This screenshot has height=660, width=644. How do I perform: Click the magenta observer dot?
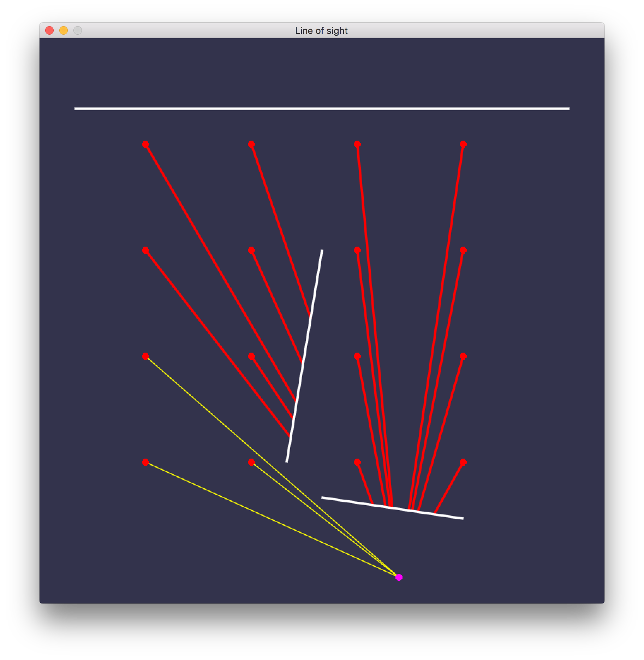pyautogui.click(x=399, y=577)
